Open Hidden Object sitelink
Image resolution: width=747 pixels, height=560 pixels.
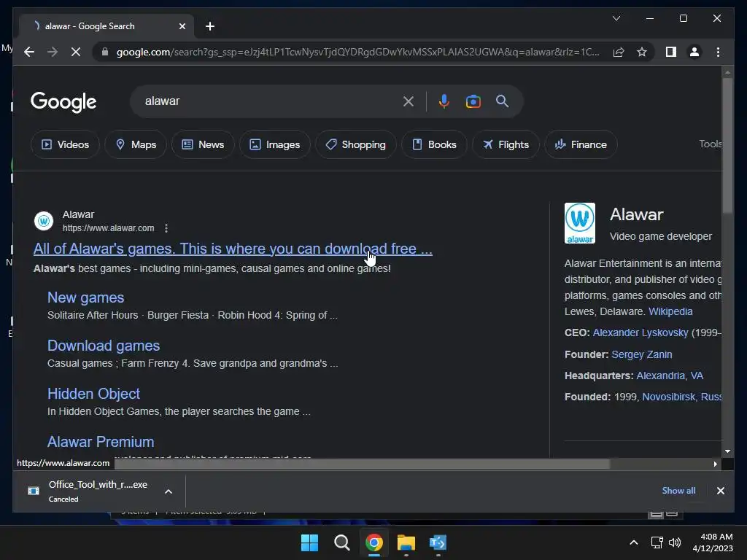(93, 394)
